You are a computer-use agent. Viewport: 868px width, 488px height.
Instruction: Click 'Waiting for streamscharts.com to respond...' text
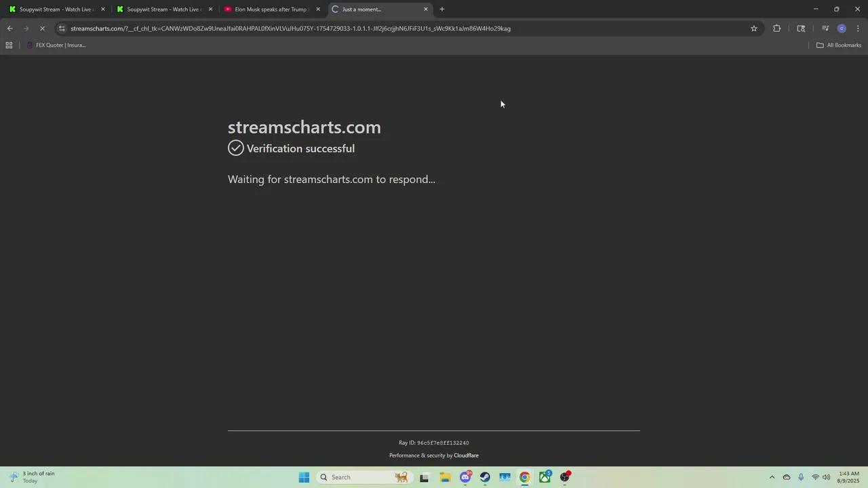click(x=332, y=179)
